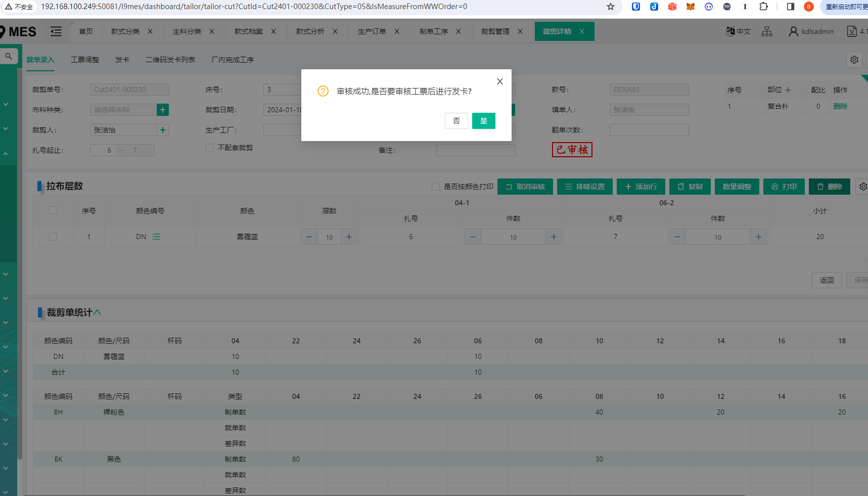868x496 pixels.
Task: Open the browser extensions puzzle icon
Action: coord(763,7)
